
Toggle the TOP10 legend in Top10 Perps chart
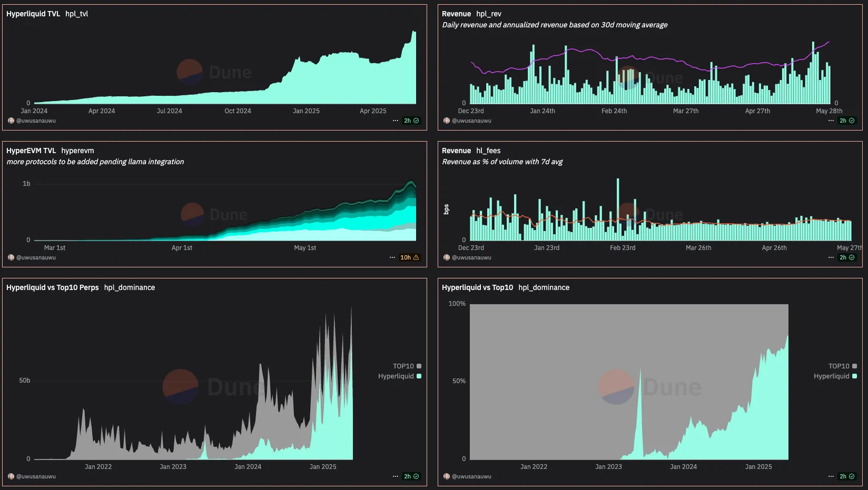pyautogui.click(x=407, y=366)
